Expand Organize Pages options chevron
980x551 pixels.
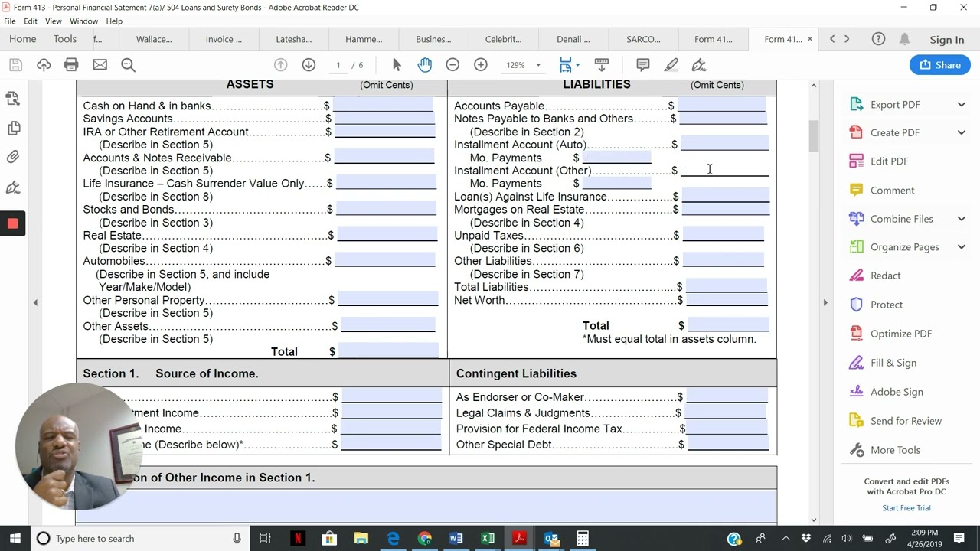coord(961,247)
